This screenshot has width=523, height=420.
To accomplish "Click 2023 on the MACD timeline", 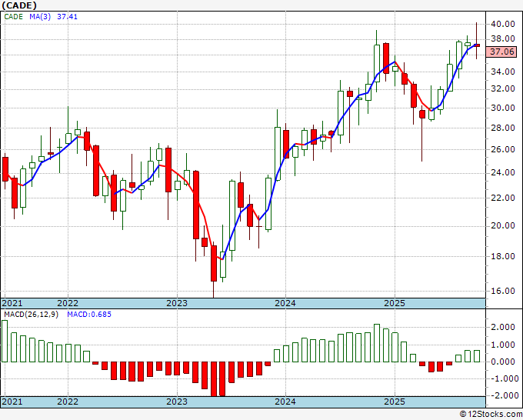I will [x=177, y=402].
